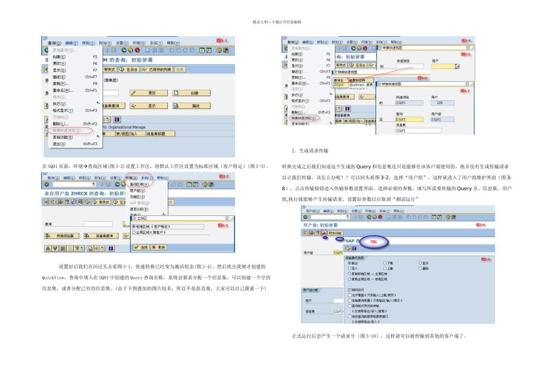Click print icon in figure 3-1 toolbar

tap(148, 51)
